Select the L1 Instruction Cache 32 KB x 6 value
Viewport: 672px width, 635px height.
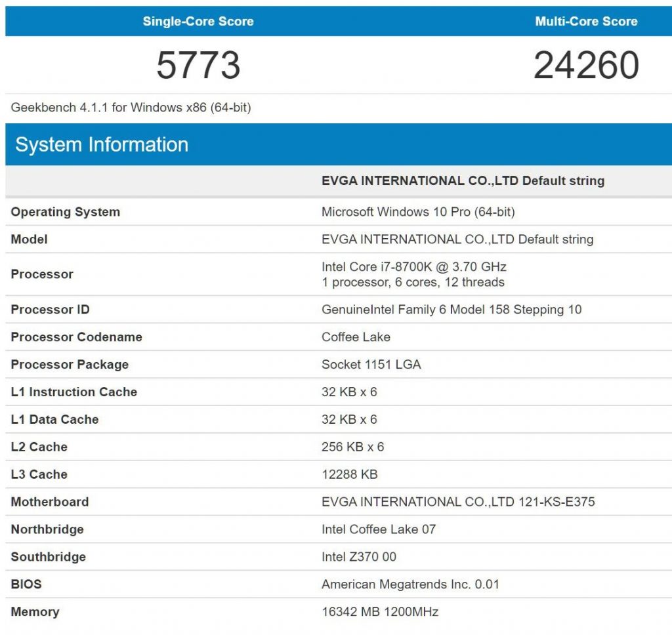tap(349, 392)
